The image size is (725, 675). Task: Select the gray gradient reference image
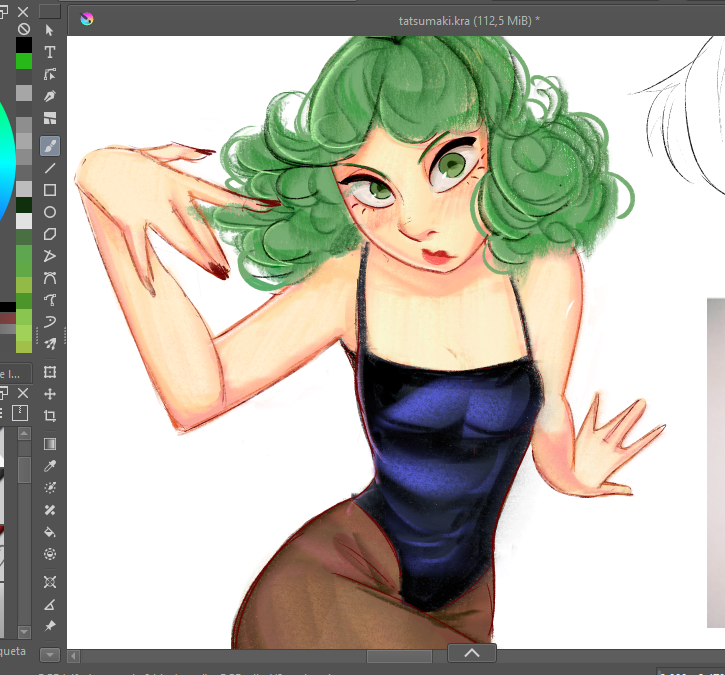[x=716, y=463]
